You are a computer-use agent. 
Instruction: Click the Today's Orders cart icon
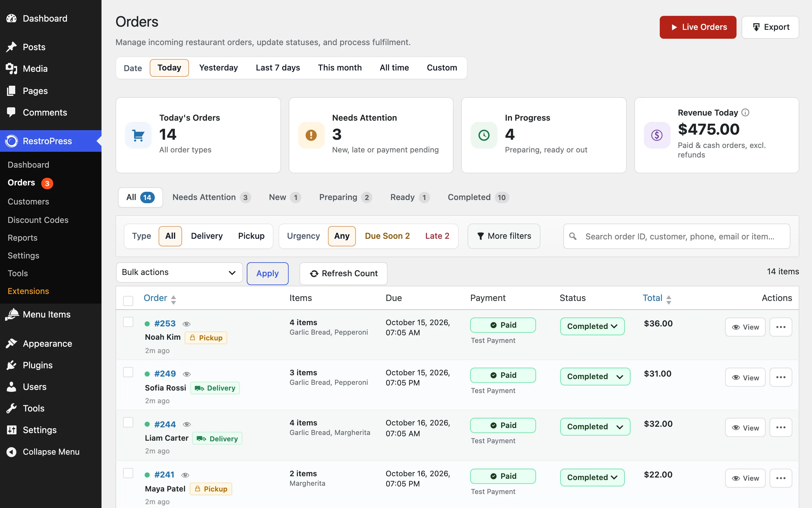pyautogui.click(x=138, y=135)
